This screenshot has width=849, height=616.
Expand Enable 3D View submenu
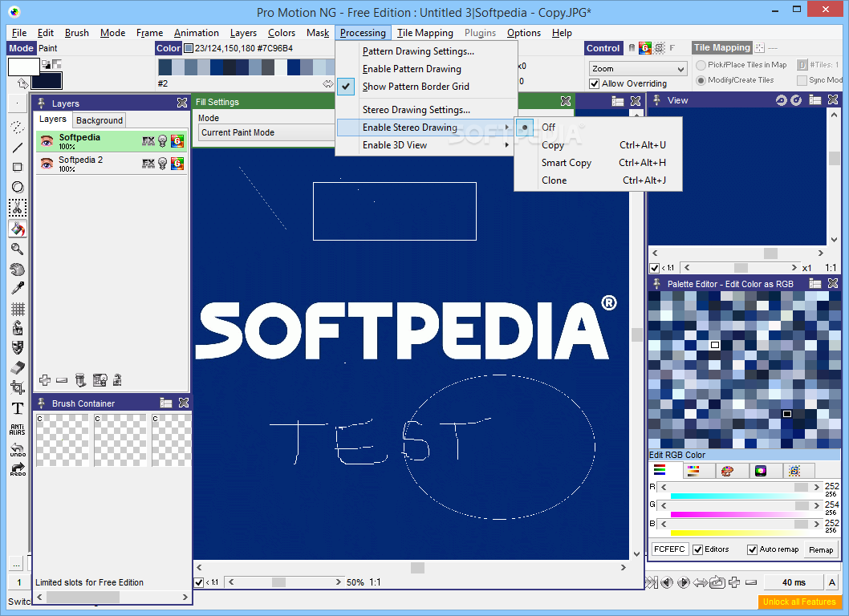425,145
